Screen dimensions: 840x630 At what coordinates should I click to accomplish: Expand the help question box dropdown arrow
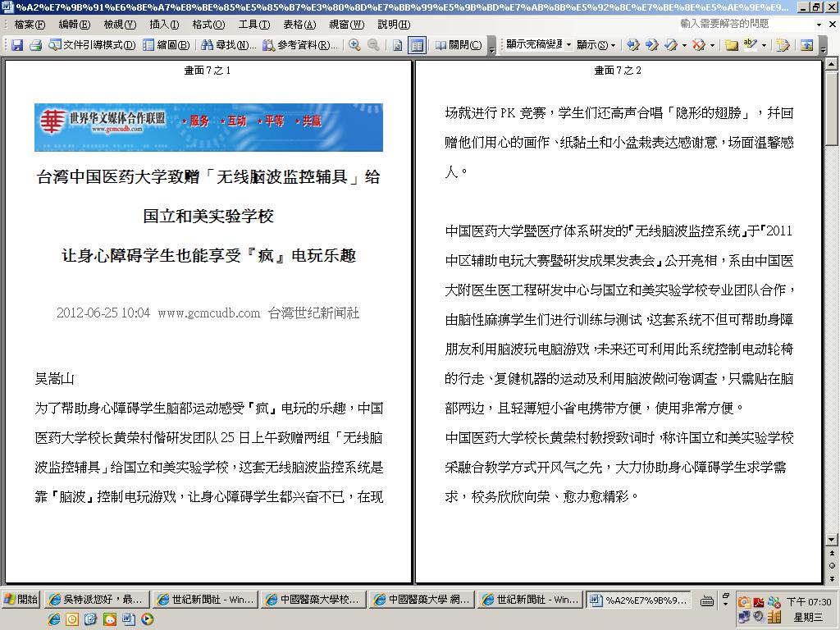[819, 25]
